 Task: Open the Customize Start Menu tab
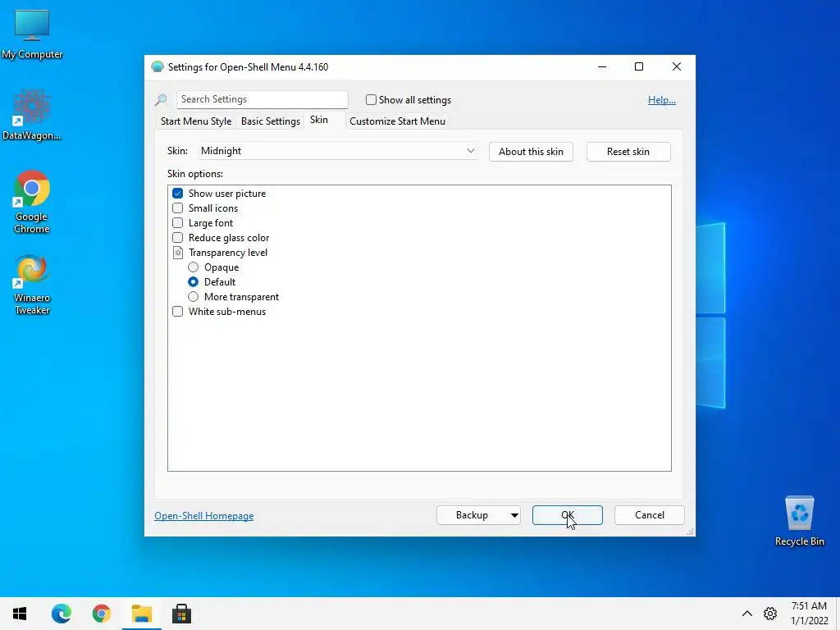click(x=398, y=121)
